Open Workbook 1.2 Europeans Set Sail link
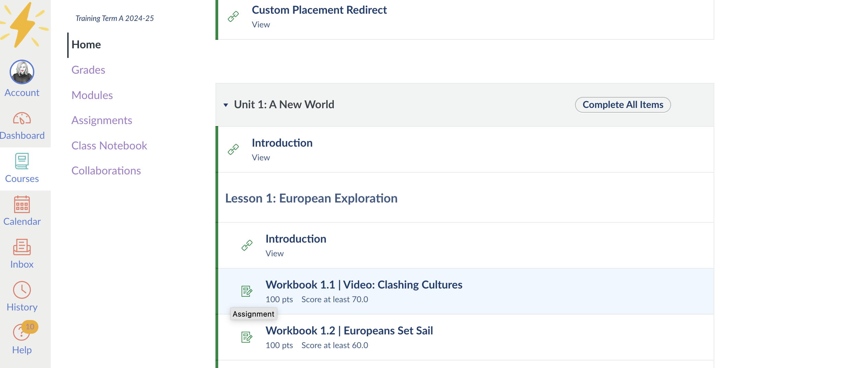This screenshot has width=868, height=368. 349,331
